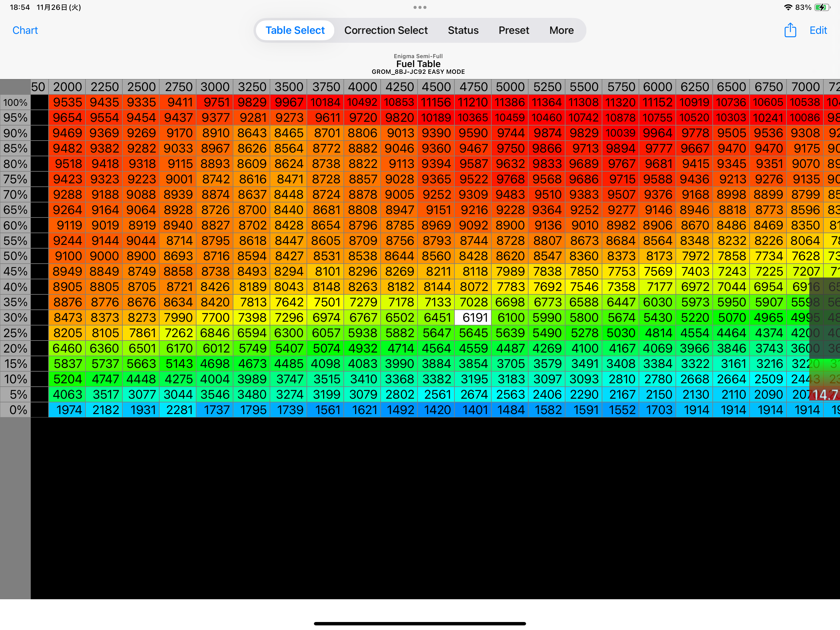Tap the Edit button
The image size is (840, 630).
coord(818,30)
